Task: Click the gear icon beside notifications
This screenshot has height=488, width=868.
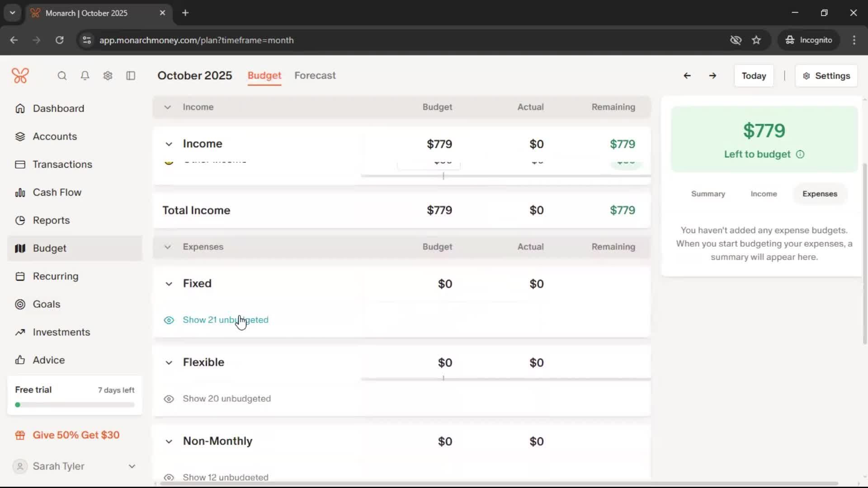Action: click(108, 75)
